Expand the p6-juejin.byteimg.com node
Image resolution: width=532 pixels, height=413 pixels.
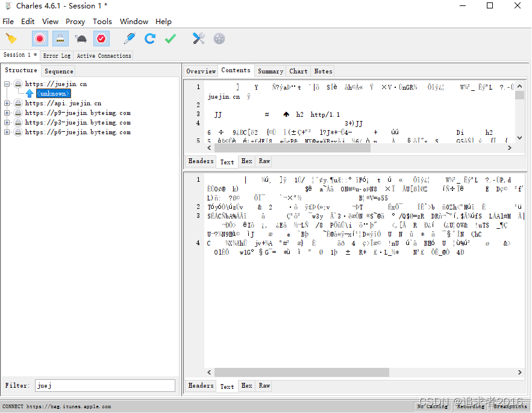coord(7,132)
